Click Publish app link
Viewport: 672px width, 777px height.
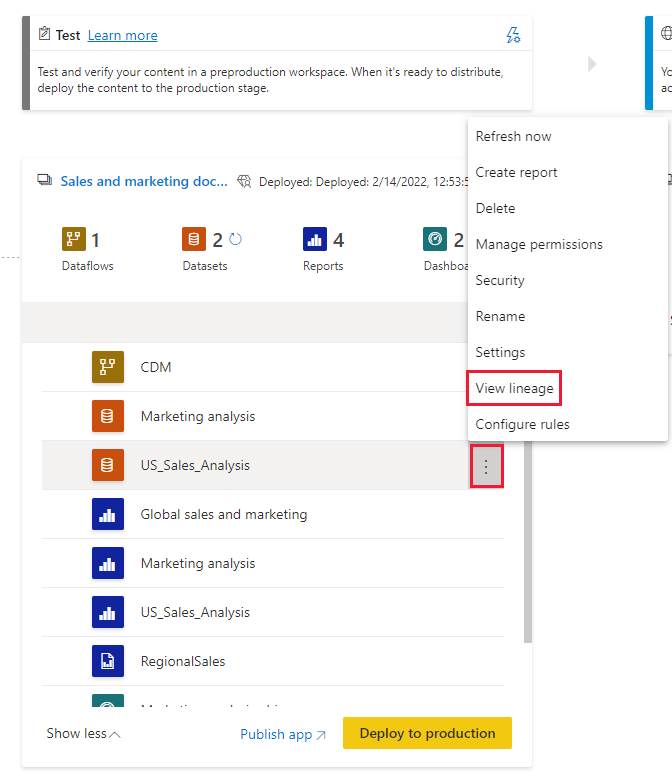(283, 734)
